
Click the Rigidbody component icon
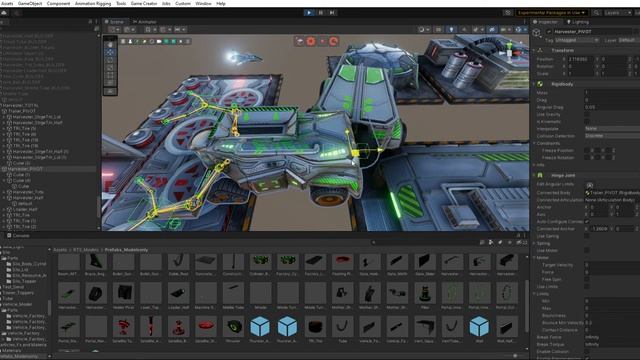540,84
